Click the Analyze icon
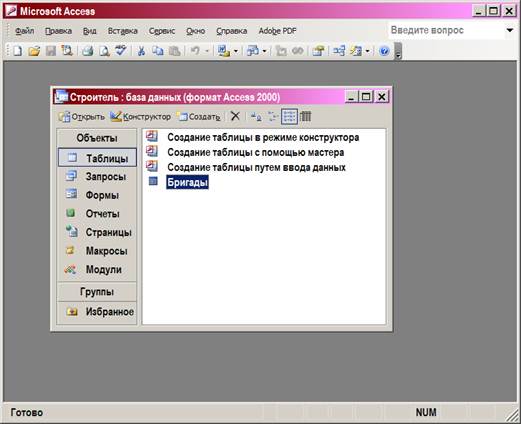521x424 pixels. click(x=253, y=51)
